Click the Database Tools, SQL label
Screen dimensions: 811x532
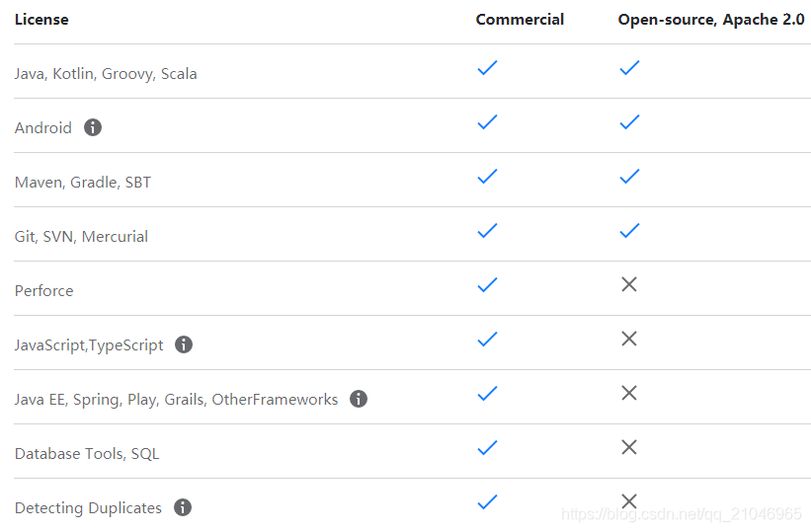(87, 454)
